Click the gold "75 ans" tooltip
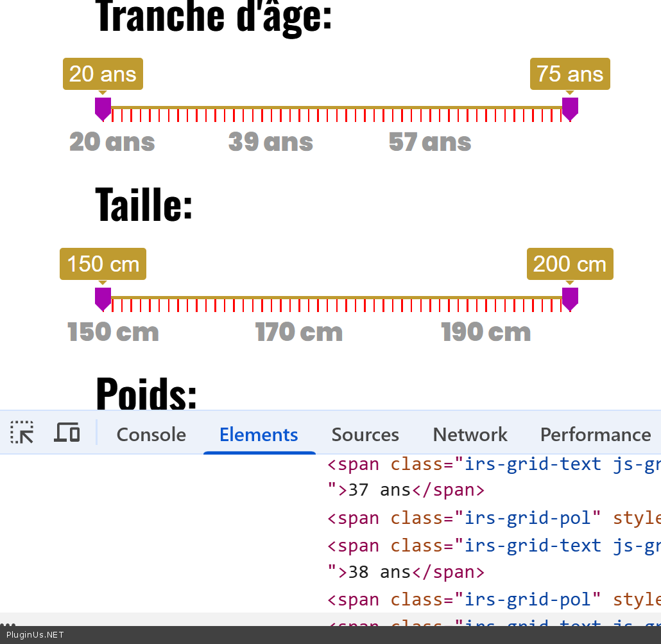This screenshot has width=661, height=644. [570, 74]
